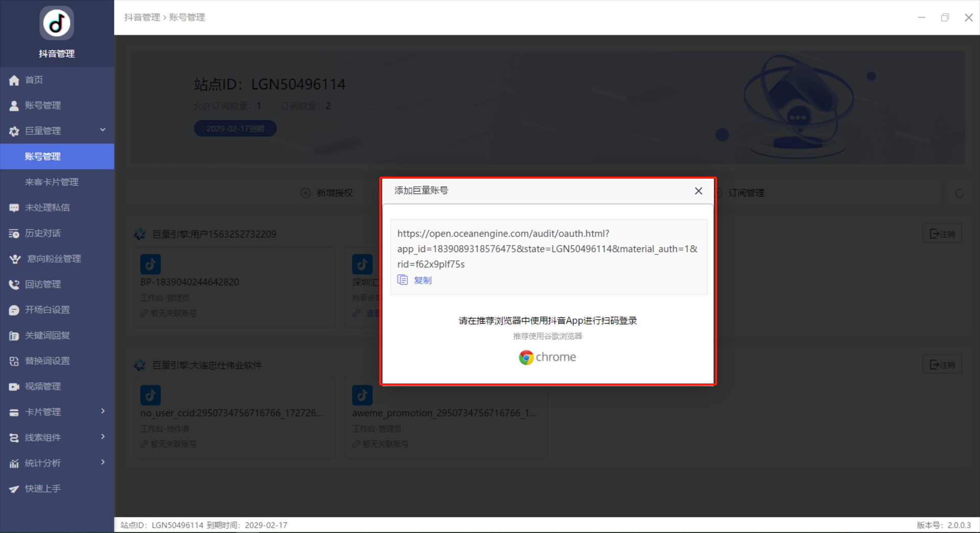Screen dimensions: 980x533
Task: Click the 复制 link to copy URL
Action: click(423, 280)
